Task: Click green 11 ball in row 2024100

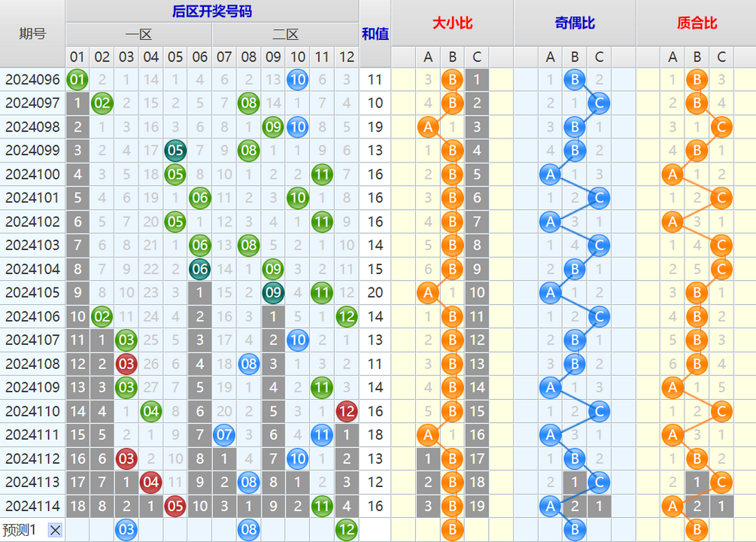Action: [x=322, y=174]
